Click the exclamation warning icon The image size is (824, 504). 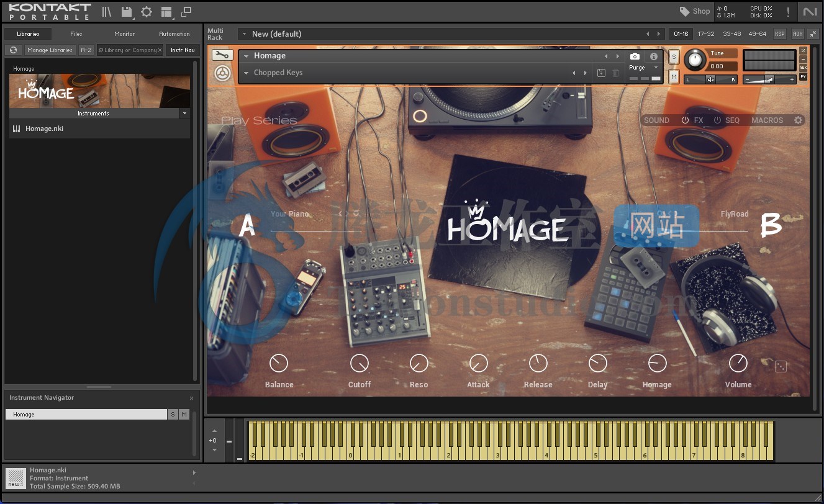click(788, 12)
